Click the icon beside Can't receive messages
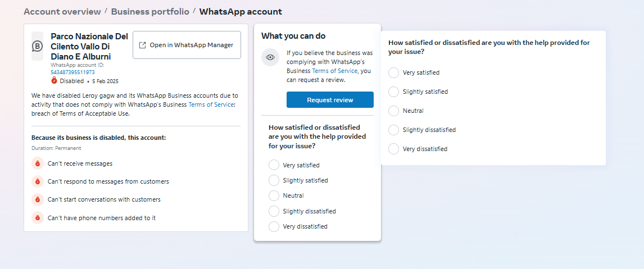Screen dimensions: 644x269 [x=38, y=163]
